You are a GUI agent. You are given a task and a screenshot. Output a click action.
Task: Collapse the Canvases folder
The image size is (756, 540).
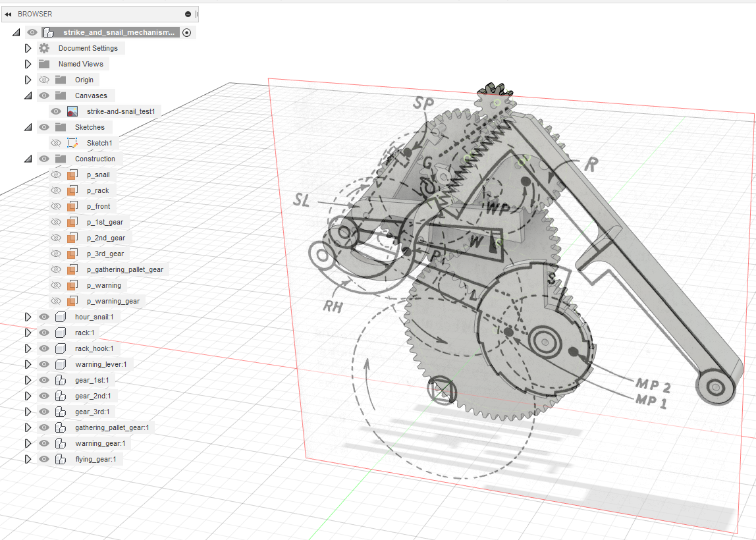[28, 95]
